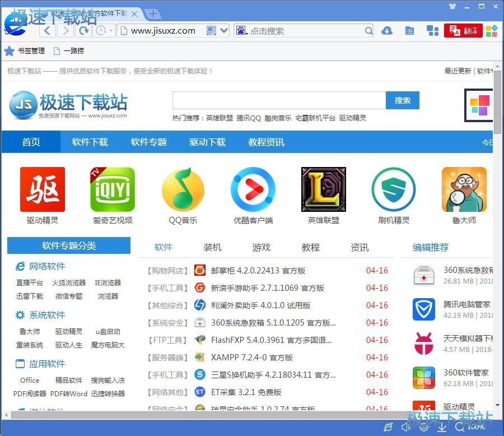Open the 首页 navigation tab
The image size is (504, 436).
(x=31, y=142)
